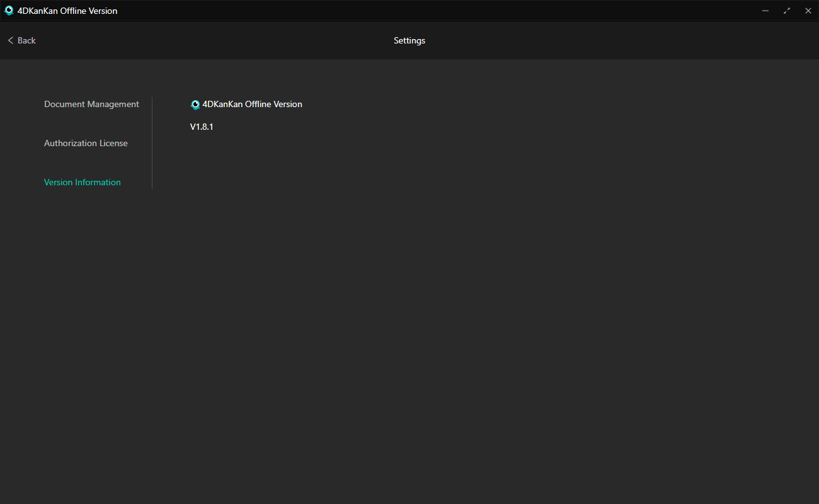Click header space between Back and Settings title
This screenshot has width=819, height=504.
[x=214, y=40]
